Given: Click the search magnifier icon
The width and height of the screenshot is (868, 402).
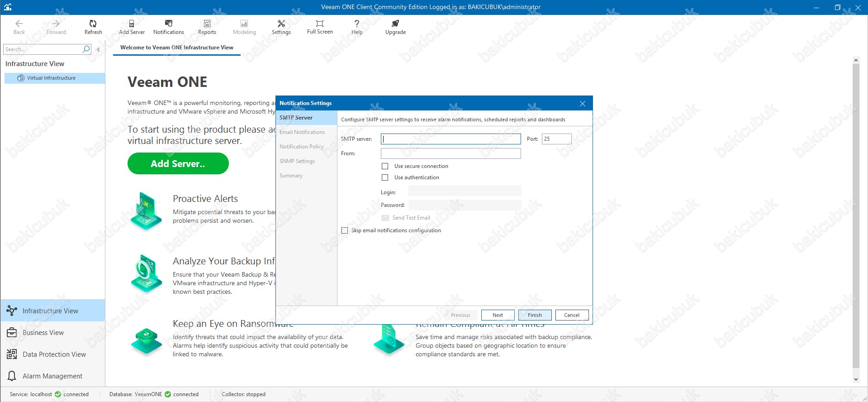Looking at the screenshot, I should [86, 49].
